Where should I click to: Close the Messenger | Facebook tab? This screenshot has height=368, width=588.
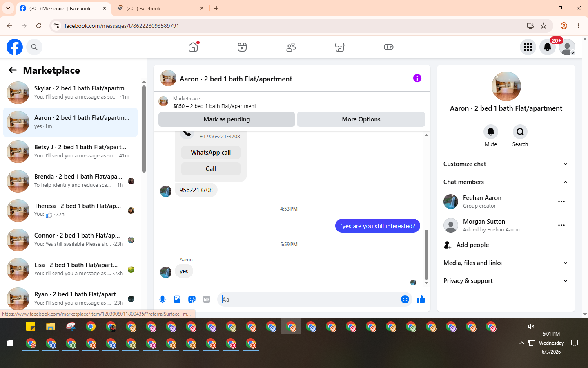(x=105, y=8)
